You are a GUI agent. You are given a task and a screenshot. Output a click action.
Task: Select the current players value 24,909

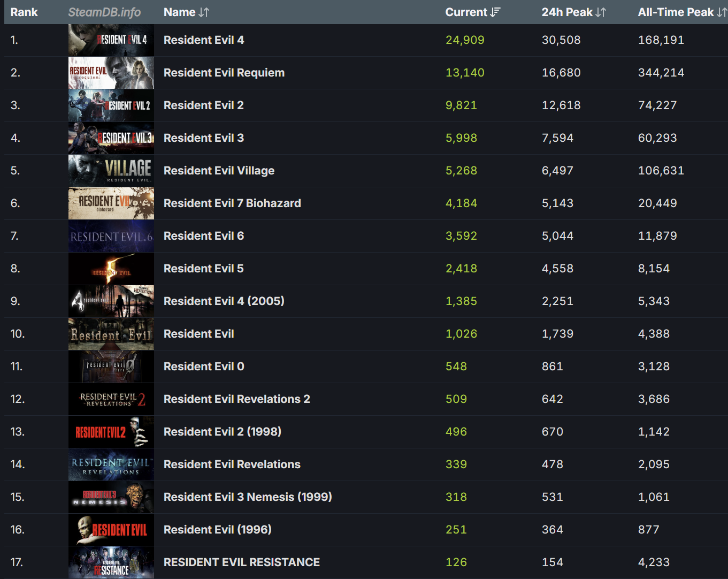point(465,40)
